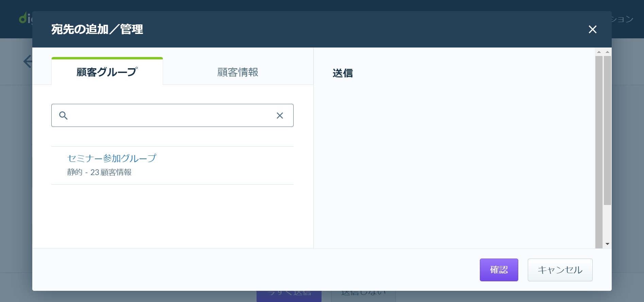644x302 pixels.
Task: Click the back arrow behind dialog
Action: click(x=28, y=61)
